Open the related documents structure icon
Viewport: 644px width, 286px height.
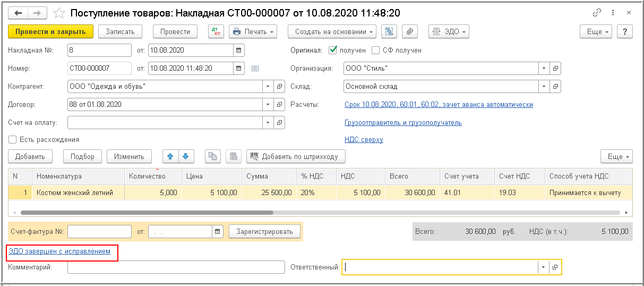click(x=389, y=31)
